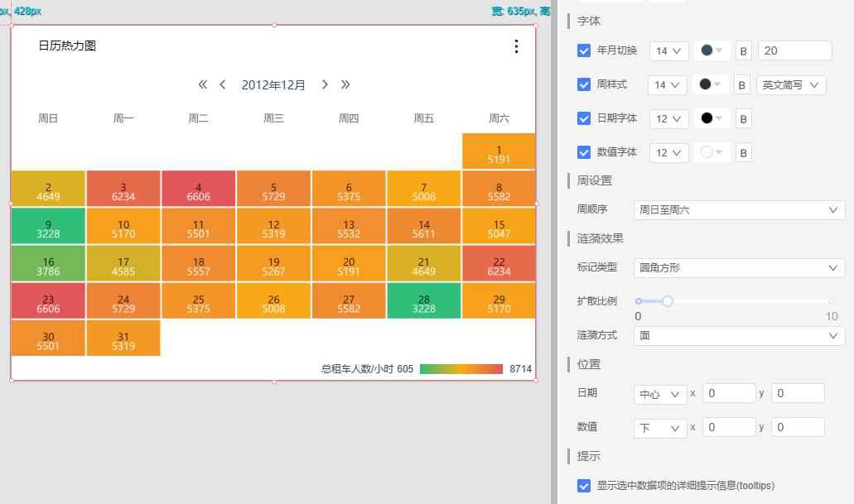This screenshot has height=504, width=854.
Task: Open the 涟漪方式 dropdown
Action: pos(739,336)
